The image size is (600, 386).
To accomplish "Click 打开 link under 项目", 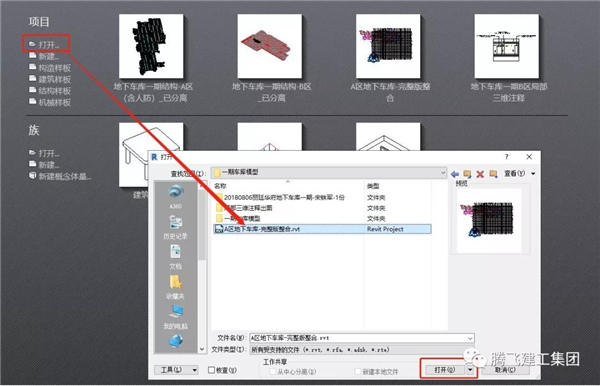I will (x=49, y=45).
